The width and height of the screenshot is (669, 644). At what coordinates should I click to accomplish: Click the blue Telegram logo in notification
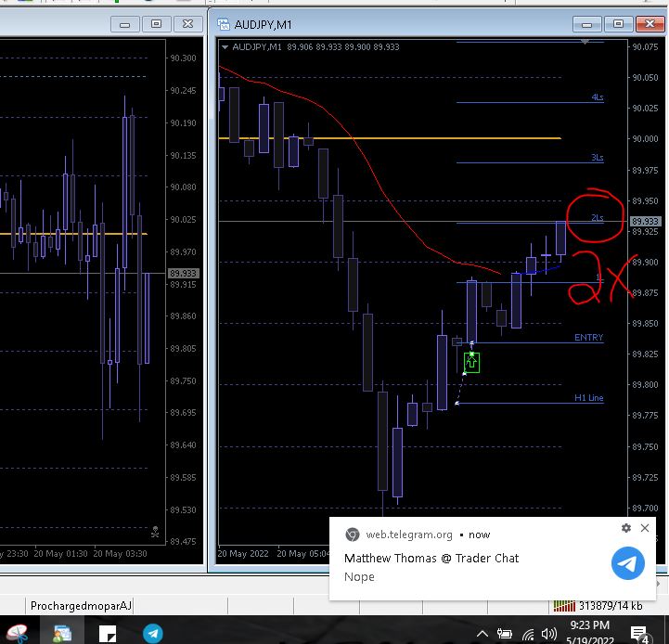coord(627,563)
